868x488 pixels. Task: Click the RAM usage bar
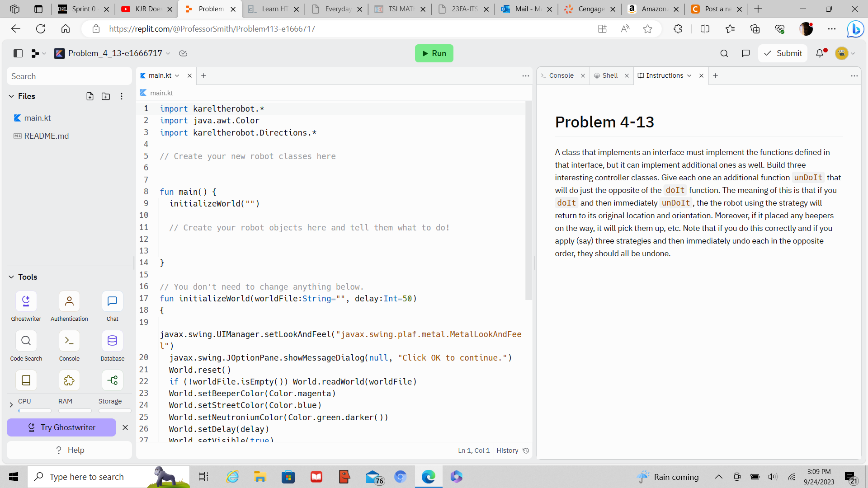[75, 411]
